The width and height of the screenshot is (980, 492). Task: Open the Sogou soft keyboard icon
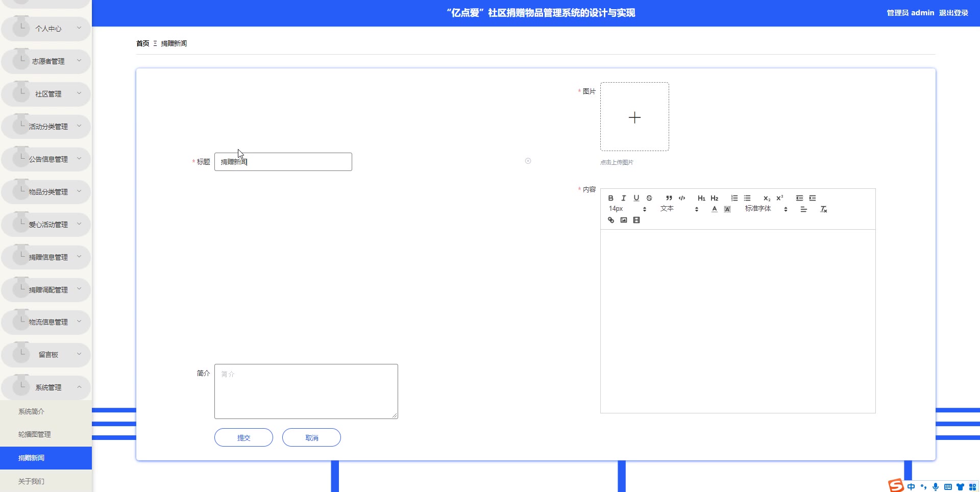(948, 487)
